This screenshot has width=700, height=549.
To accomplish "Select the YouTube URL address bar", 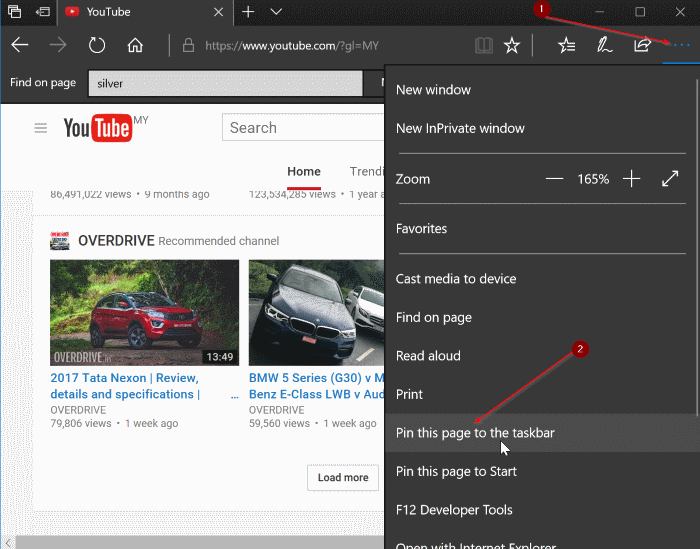I will pos(292,46).
